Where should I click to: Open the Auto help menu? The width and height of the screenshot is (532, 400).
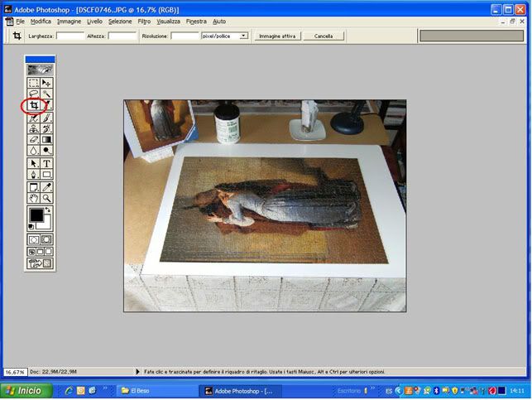219,22
